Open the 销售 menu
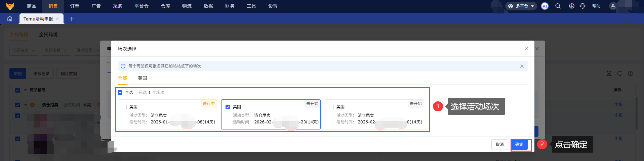Image resolution: width=644 pixels, height=161 pixels. pyautogui.click(x=53, y=6)
